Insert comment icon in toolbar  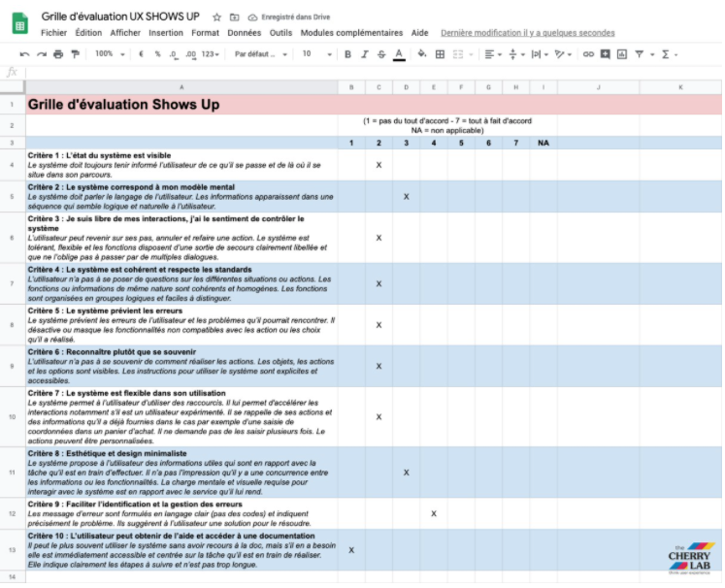pyautogui.click(x=606, y=54)
